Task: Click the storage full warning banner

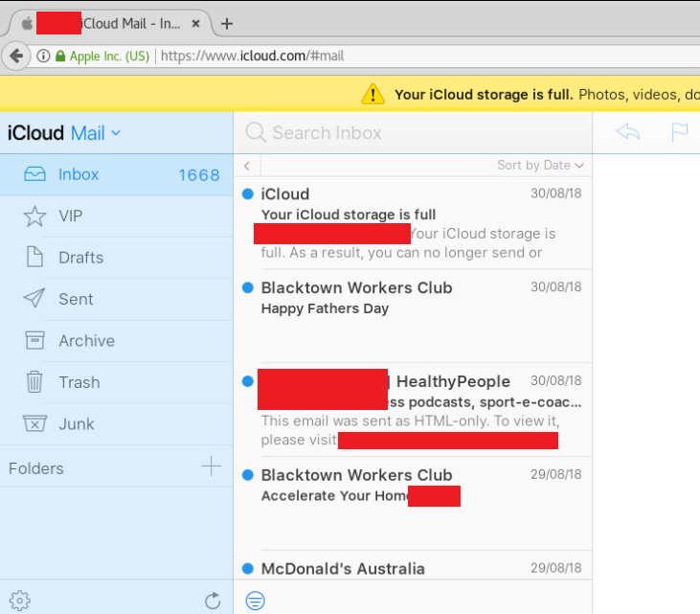Action: pyautogui.click(x=350, y=94)
